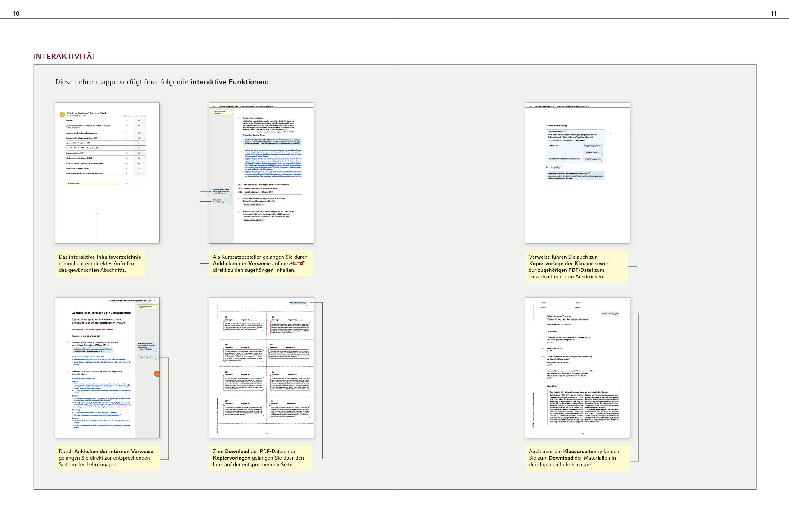Click the 'Kopiervorlage S. 37–40' reference button
The width and height of the screenshot is (789, 532).
tap(592, 146)
